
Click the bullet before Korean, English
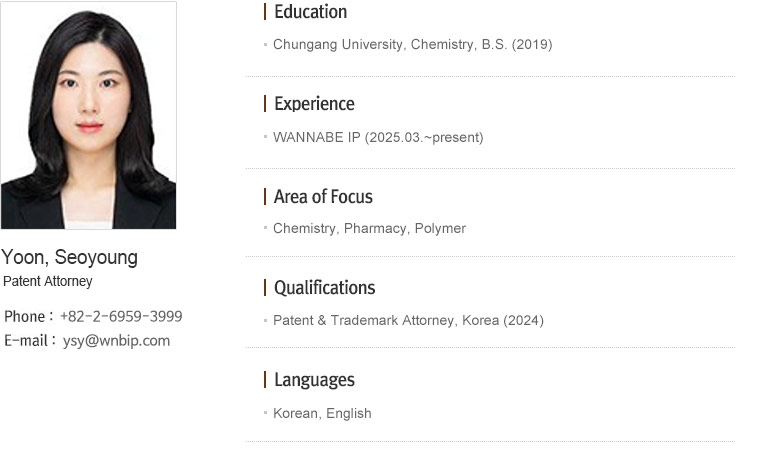[x=266, y=413]
